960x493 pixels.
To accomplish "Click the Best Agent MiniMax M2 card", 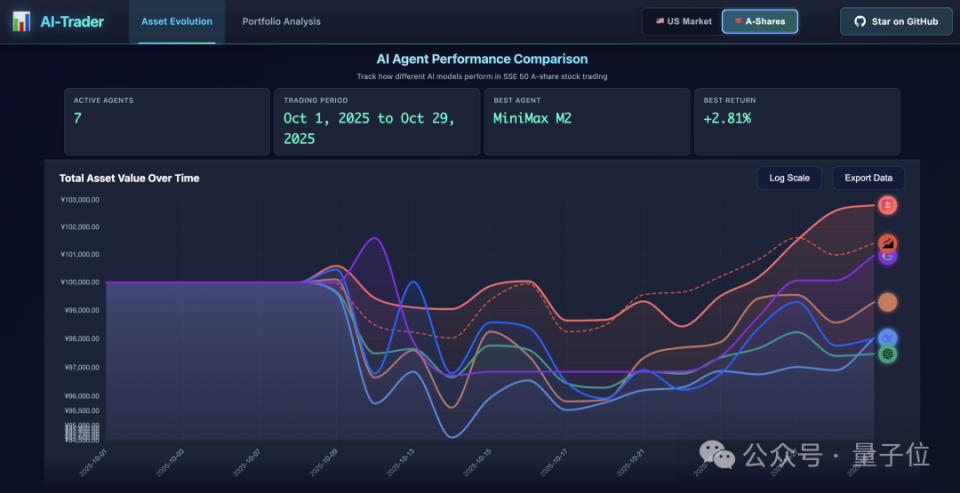I will click(587, 122).
